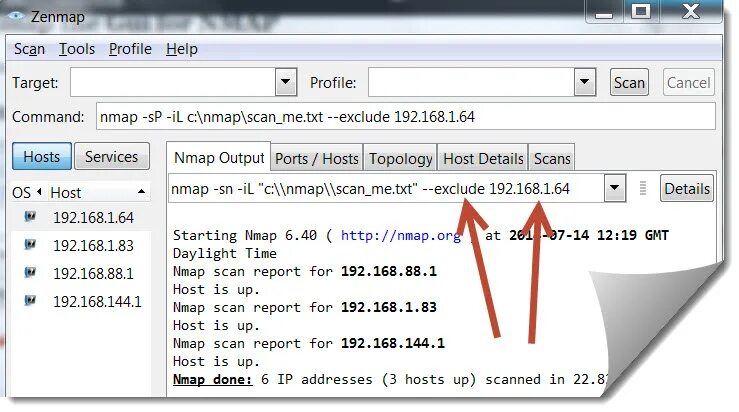The image size is (739, 412).
Task: Switch to the Ports / Hosts tab
Action: (317, 158)
